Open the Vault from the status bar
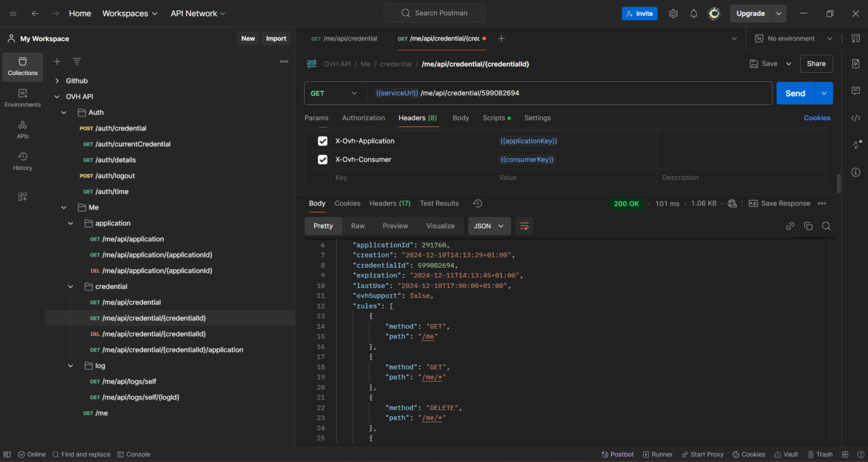Viewport: 868px width, 462px height. [x=786, y=454]
